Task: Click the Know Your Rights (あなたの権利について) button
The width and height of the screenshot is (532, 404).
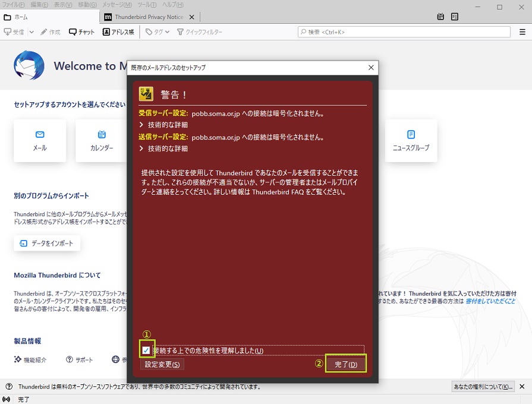Action: point(483,386)
